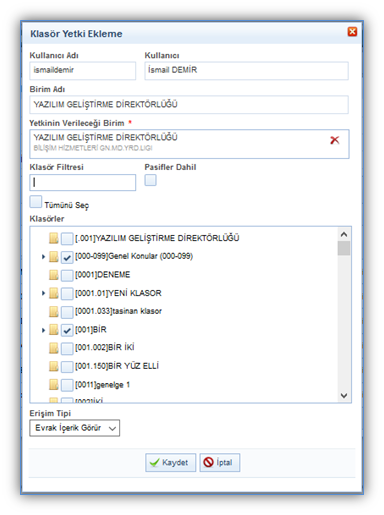The width and height of the screenshot is (384, 515).
Task: Remove selected unit with red X icon
Action: (x=334, y=140)
